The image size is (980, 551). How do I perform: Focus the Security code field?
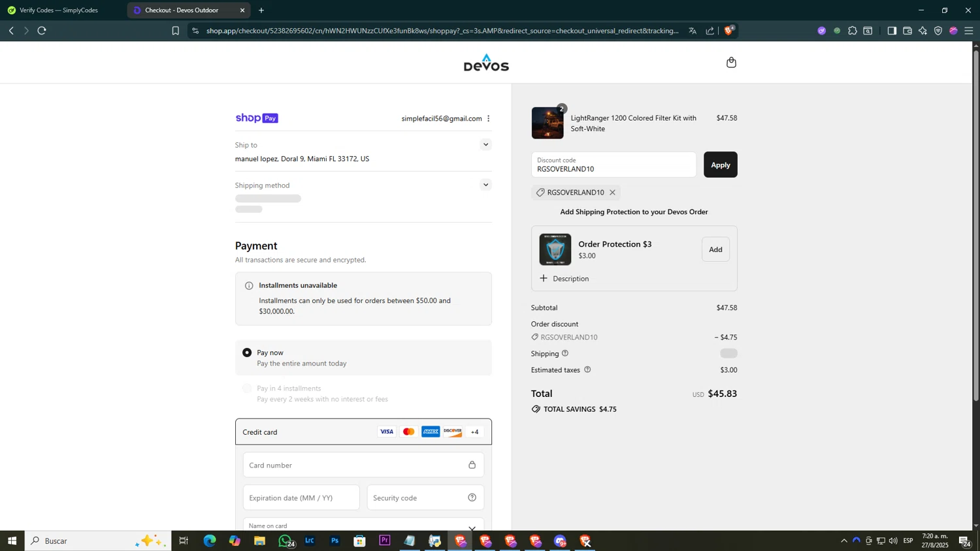tap(425, 497)
